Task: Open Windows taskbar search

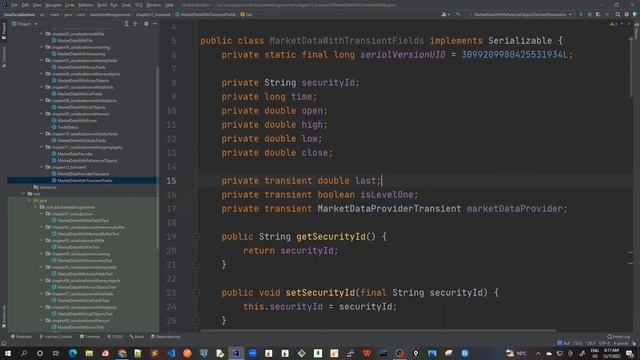Action: (24, 353)
